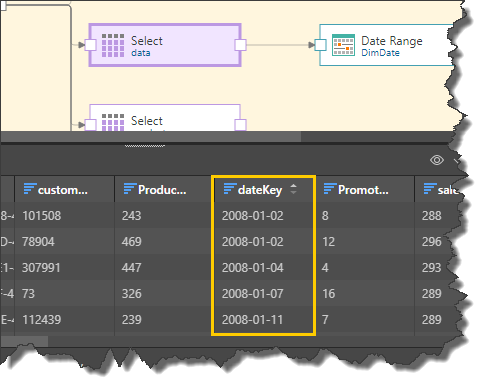Expand the chevron next to eye icon
This screenshot has width=490, height=391.
pos(456,161)
